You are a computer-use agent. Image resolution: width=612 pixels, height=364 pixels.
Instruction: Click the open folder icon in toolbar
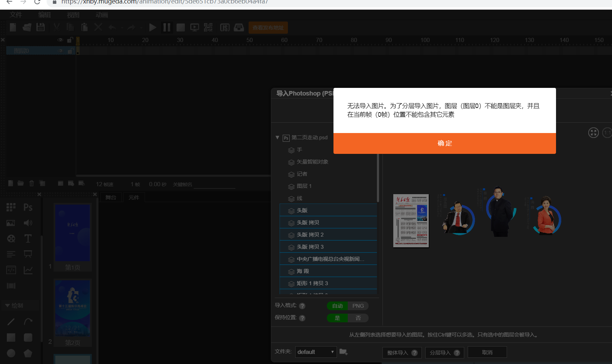[27, 27]
